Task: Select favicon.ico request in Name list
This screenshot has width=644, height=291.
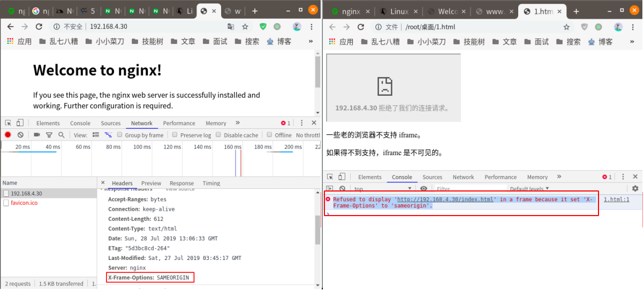Action: pos(48,203)
